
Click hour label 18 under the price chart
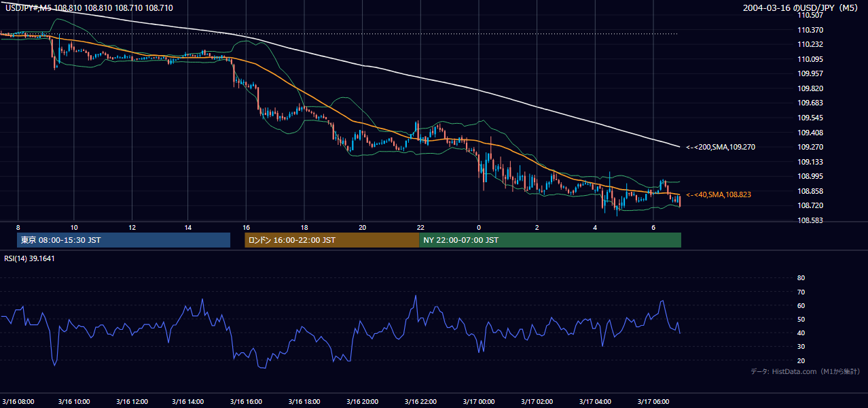(305, 227)
